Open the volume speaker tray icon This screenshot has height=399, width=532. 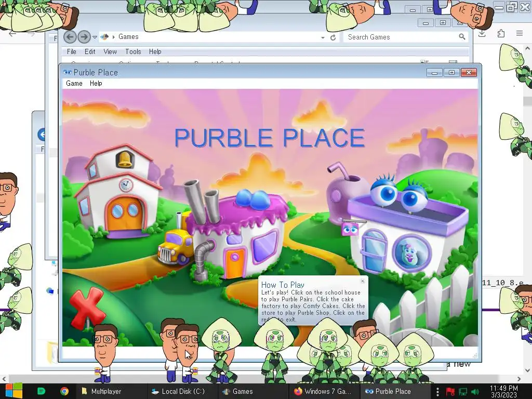click(475, 392)
